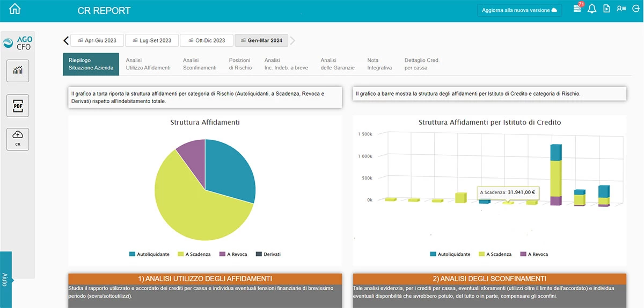Image resolution: width=644 pixels, height=308 pixels.
Task: Open the server icon with badge 71
Action: coord(577,9)
